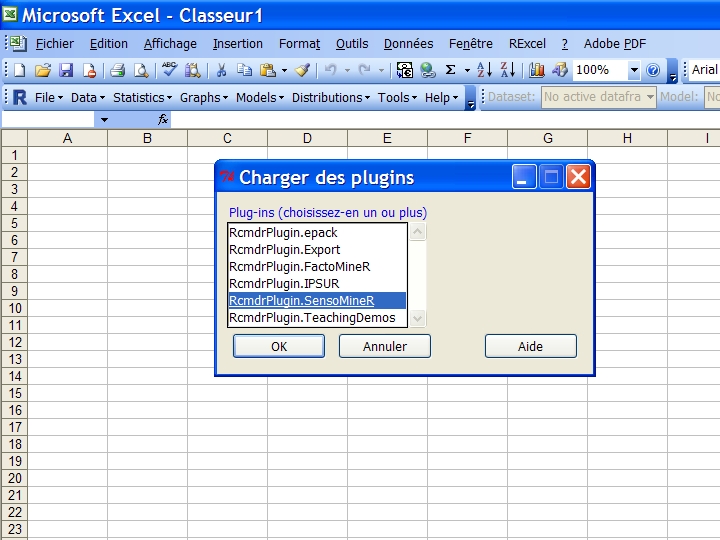Open the zoom 100% dropdown
This screenshot has width=720, height=540.
pos(634,70)
